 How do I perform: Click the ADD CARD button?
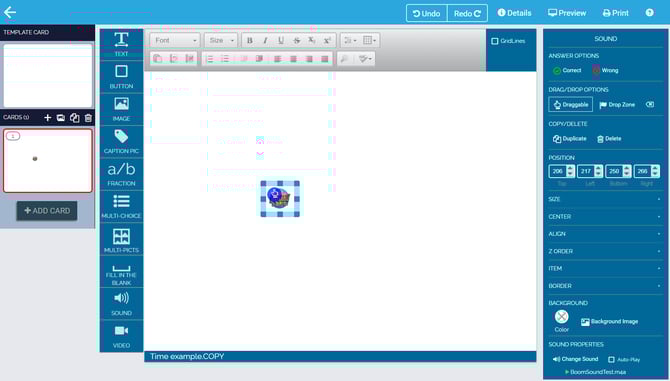click(47, 211)
